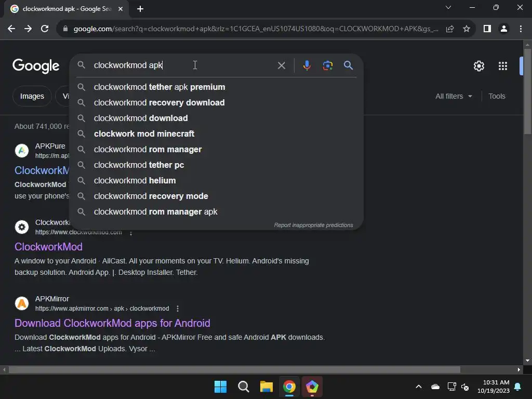Screen dimensions: 532x399
Task: Open options for the APKMirror result
Action: [x=178, y=309]
